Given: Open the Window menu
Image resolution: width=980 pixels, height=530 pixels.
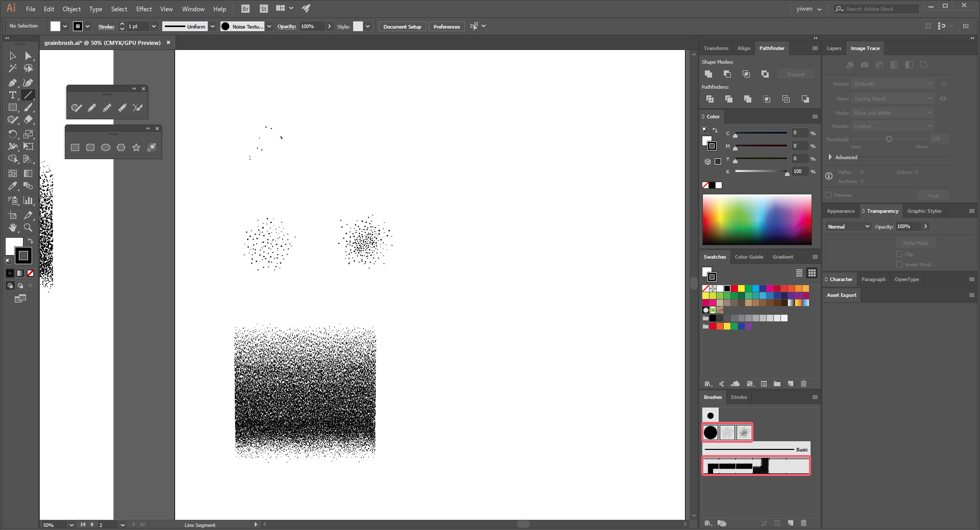Looking at the screenshot, I should pyautogui.click(x=193, y=9).
